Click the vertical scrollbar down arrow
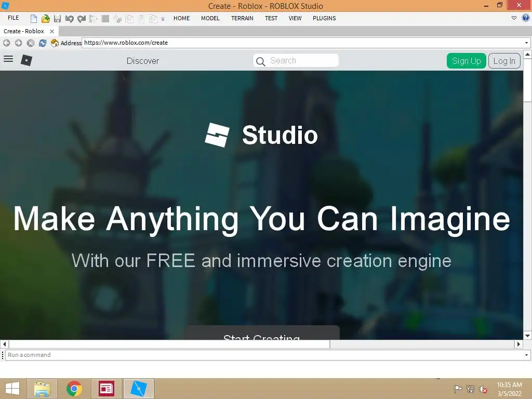This screenshot has height=399, width=532. pos(528,336)
